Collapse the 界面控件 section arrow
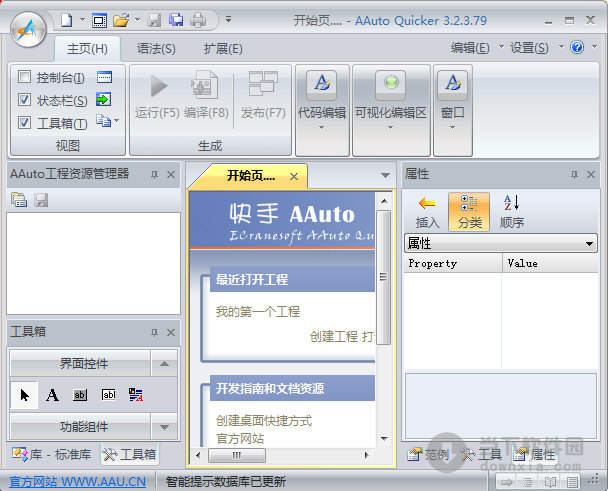 point(164,363)
